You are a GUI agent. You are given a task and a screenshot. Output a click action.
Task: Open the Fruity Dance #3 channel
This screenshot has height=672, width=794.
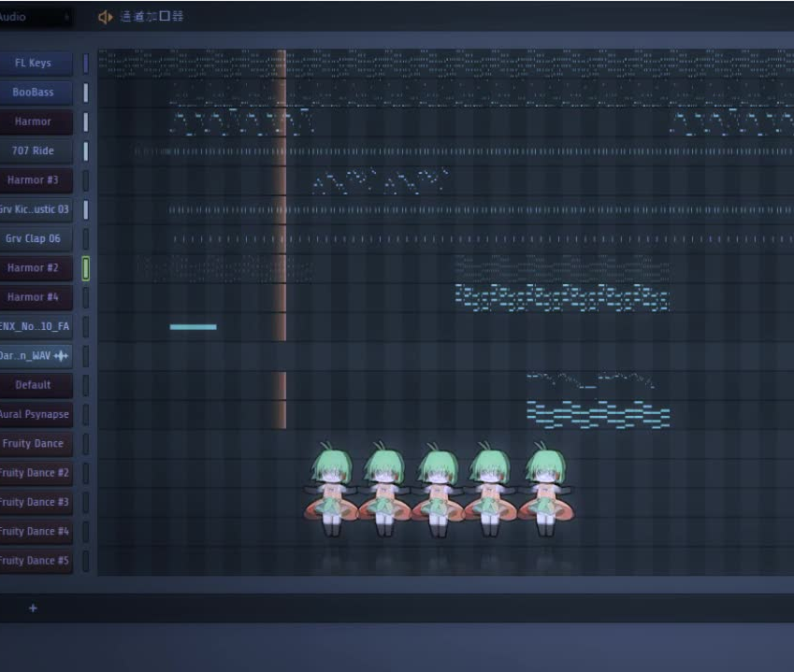point(36,503)
